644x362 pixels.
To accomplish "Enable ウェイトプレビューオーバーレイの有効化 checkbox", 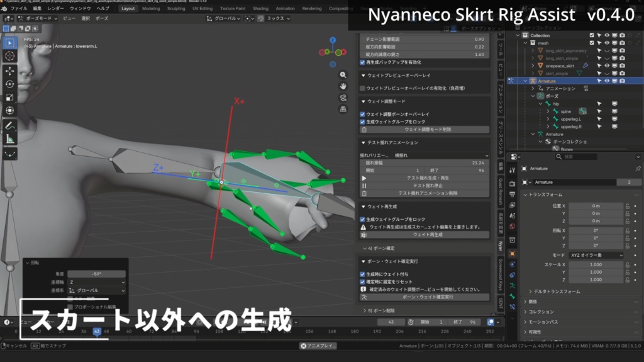I will tap(362, 88).
